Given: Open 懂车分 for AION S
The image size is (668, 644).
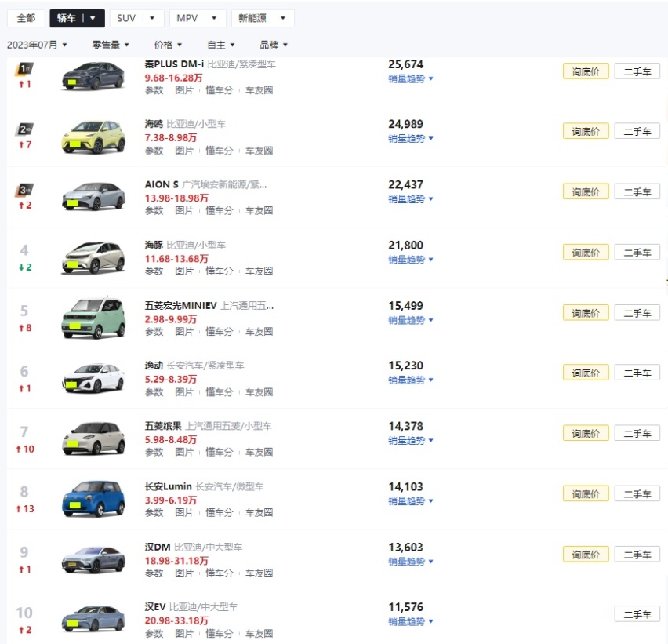Looking at the screenshot, I should tap(220, 210).
